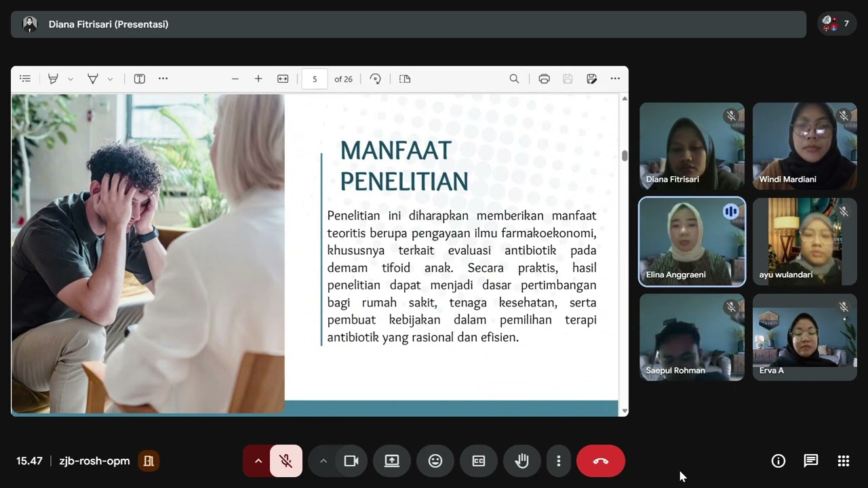Screen dimensions: 868x488
Task: Open the activities grid icon
Action: tap(844, 461)
